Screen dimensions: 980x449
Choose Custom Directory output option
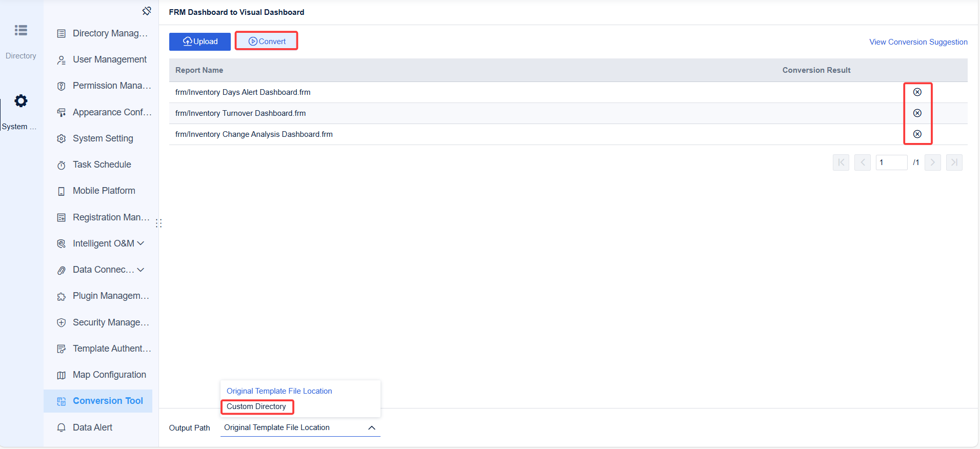coord(256,406)
